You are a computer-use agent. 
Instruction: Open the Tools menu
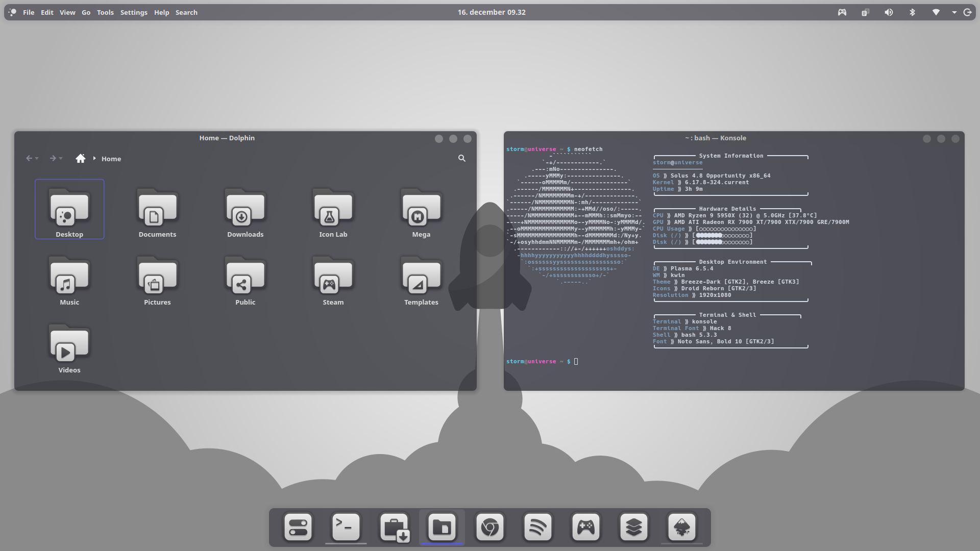coord(105,12)
